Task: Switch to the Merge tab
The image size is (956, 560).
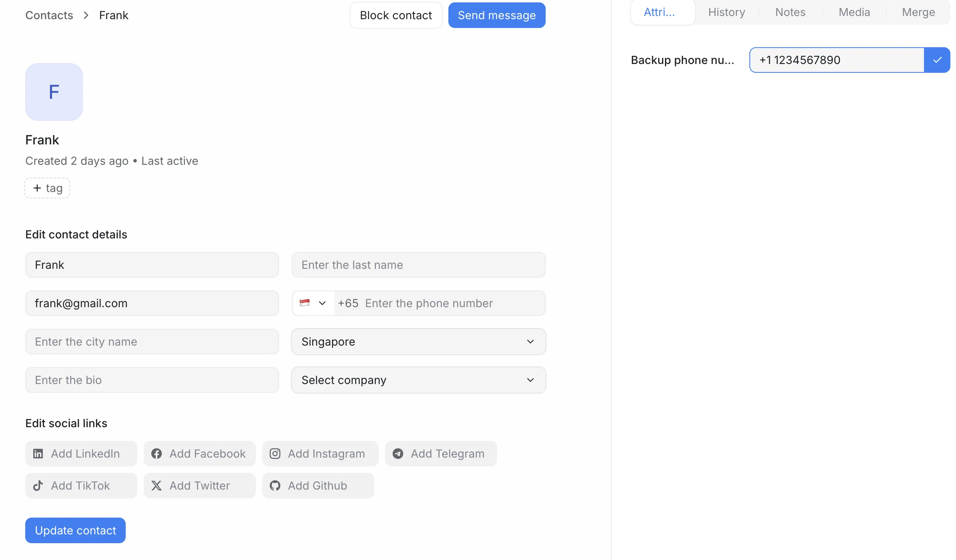Action: point(918,12)
